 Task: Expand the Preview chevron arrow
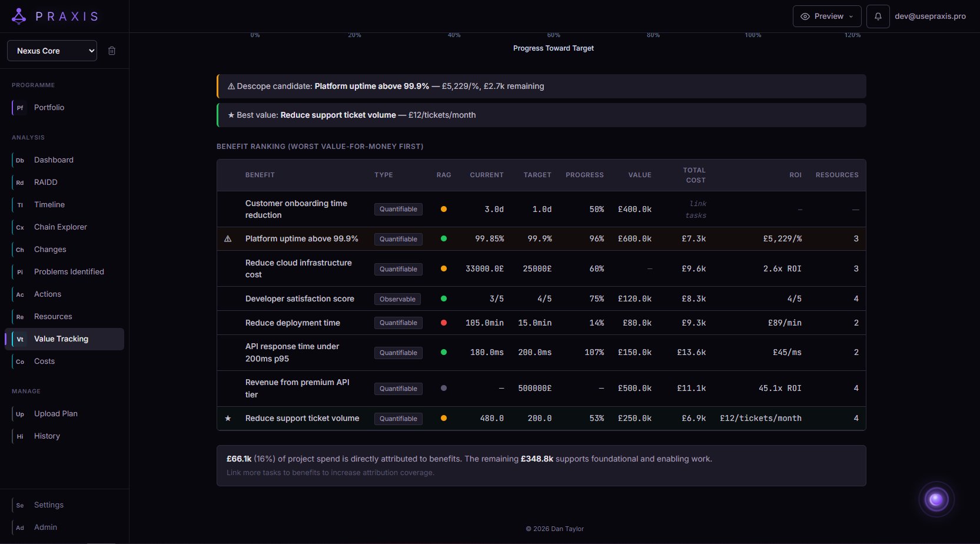(851, 16)
